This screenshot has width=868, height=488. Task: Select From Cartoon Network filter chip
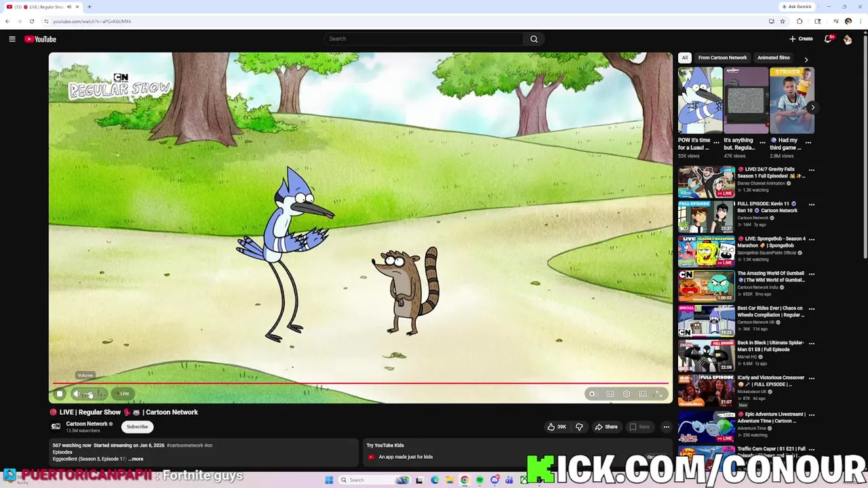tap(722, 58)
